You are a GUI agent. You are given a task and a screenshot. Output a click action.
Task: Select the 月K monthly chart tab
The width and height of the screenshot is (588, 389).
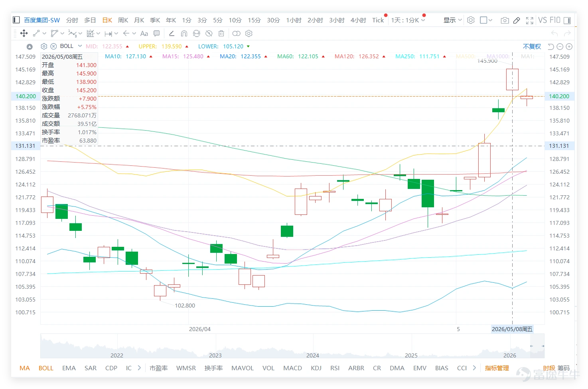pyautogui.click(x=139, y=20)
